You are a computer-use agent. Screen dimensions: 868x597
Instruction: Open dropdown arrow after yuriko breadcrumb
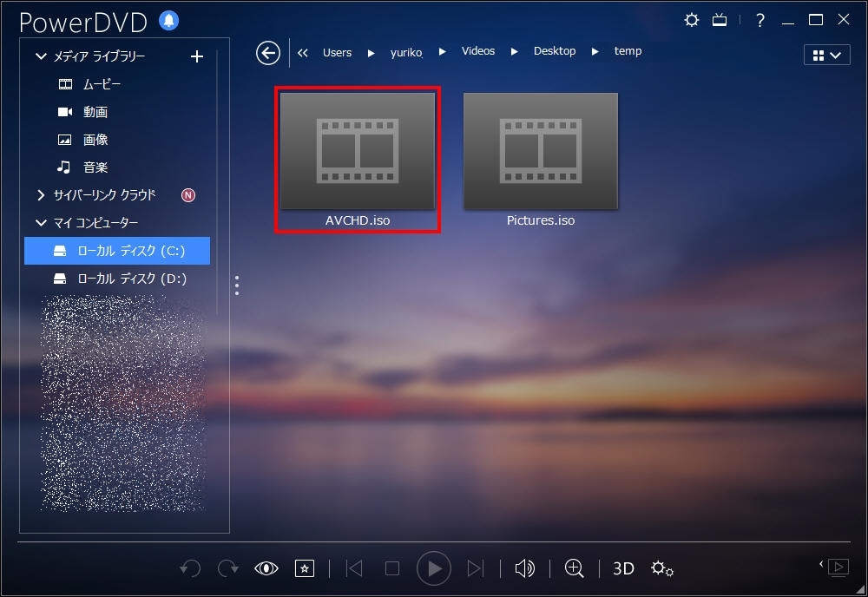point(443,51)
